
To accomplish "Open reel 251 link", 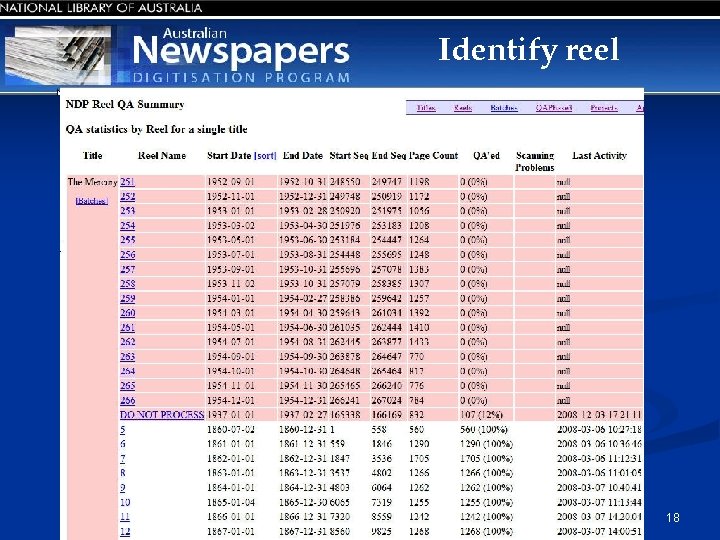I will (x=127, y=182).
